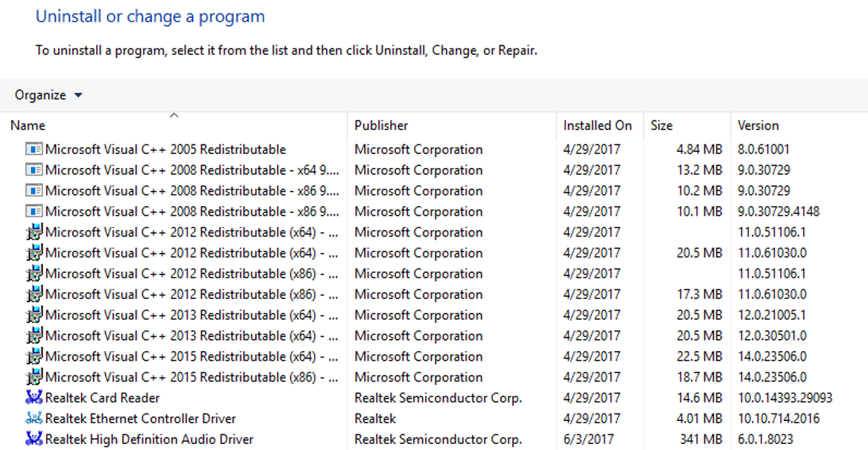Sort programs by Version column header
This screenshot has height=450, width=868.
[758, 126]
